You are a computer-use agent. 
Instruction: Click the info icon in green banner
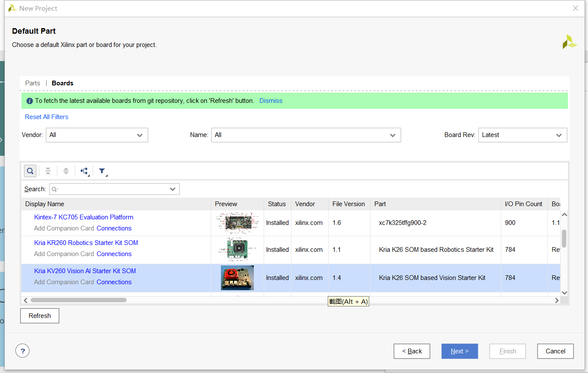[x=29, y=101]
